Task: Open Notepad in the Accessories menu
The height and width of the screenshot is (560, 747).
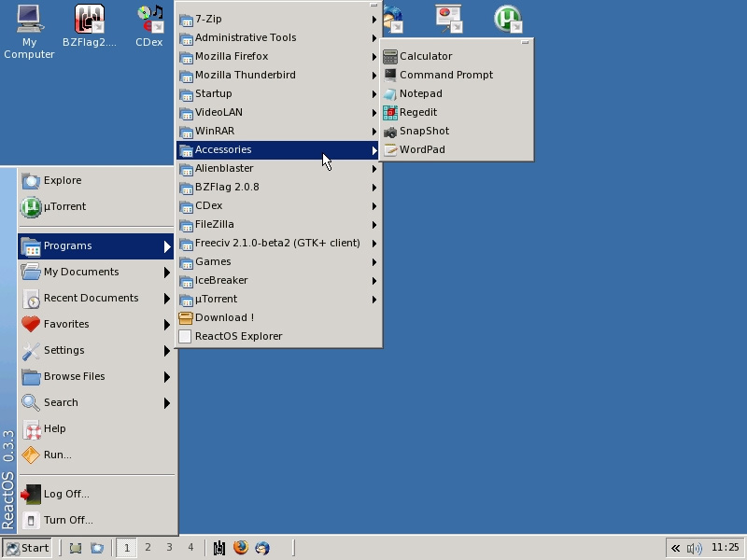Action: click(x=457, y=93)
